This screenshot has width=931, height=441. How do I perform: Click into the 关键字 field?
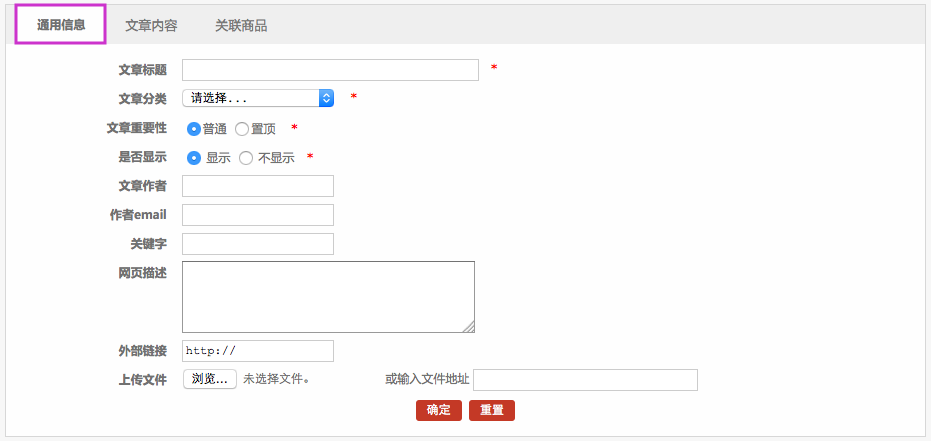click(x=258, y=244)
